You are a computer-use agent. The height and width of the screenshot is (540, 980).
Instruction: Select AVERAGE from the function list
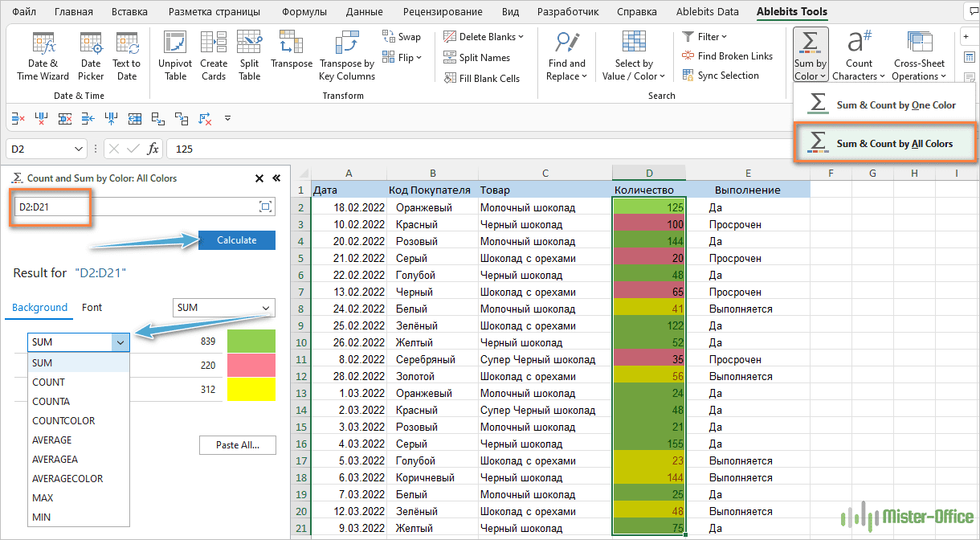pos(52,440)
